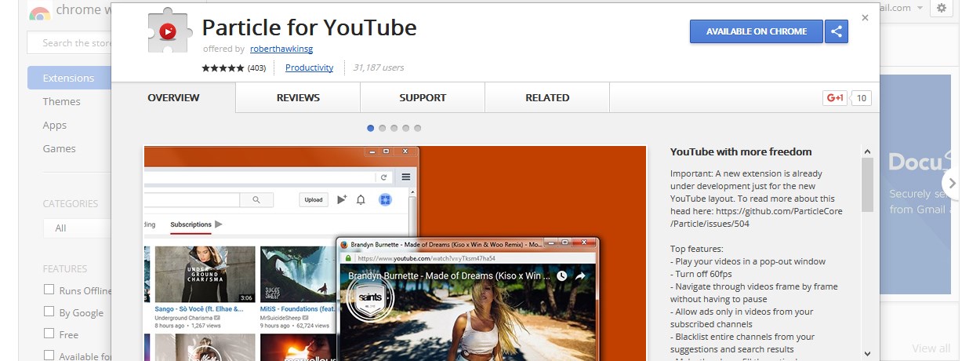
Task: Click the notification bell in the screenshot preview
Action: (x=361, y=200)
